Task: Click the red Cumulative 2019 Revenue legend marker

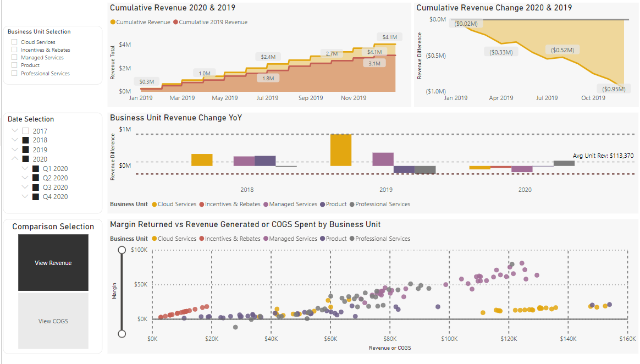Action: click(176, 23)
